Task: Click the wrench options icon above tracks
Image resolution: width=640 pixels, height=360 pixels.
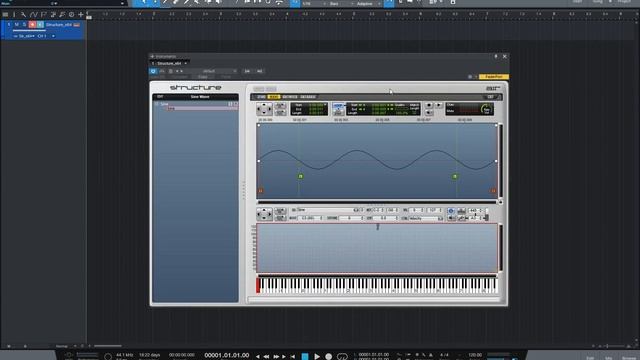Action: point(24,15)
